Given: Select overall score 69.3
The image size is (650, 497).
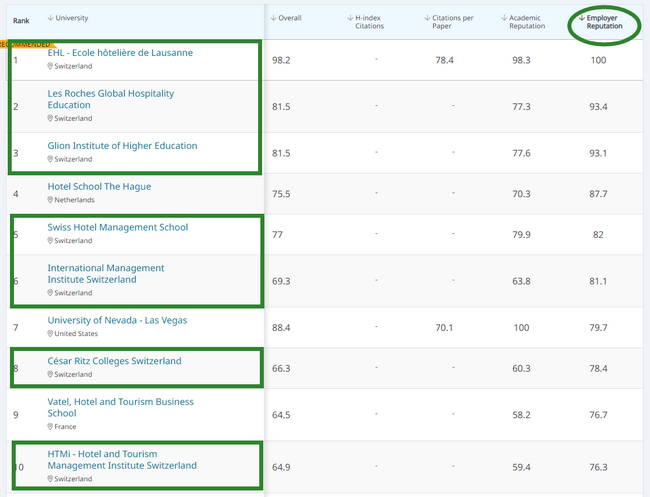Looking at the screenshot, I should coord(281,281).
